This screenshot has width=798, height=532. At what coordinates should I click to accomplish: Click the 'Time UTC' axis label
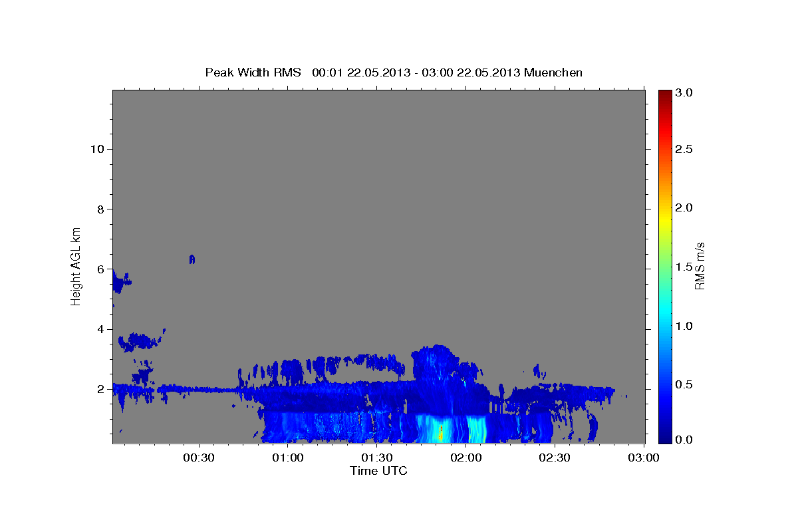[x=378, y=471]
